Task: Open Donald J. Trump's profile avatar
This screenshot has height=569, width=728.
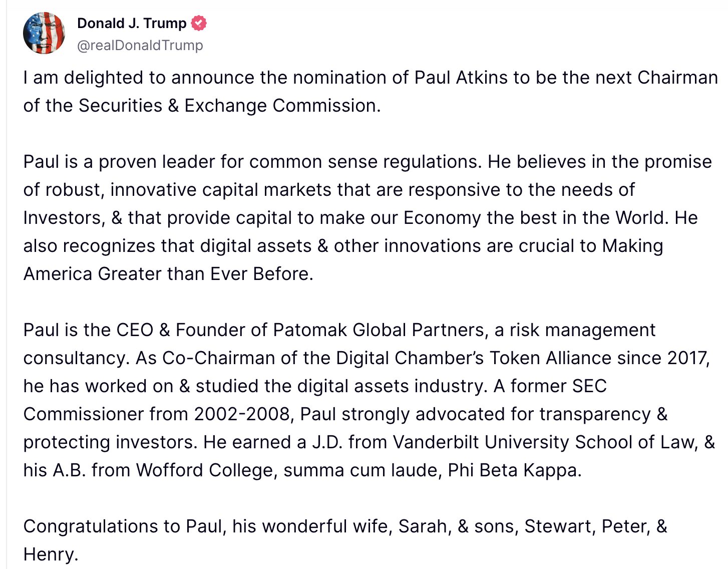Action: 44,33
